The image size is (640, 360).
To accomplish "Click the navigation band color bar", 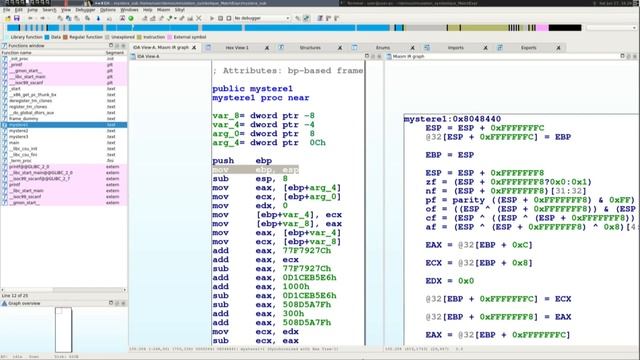I will click(x=294, y=28).
